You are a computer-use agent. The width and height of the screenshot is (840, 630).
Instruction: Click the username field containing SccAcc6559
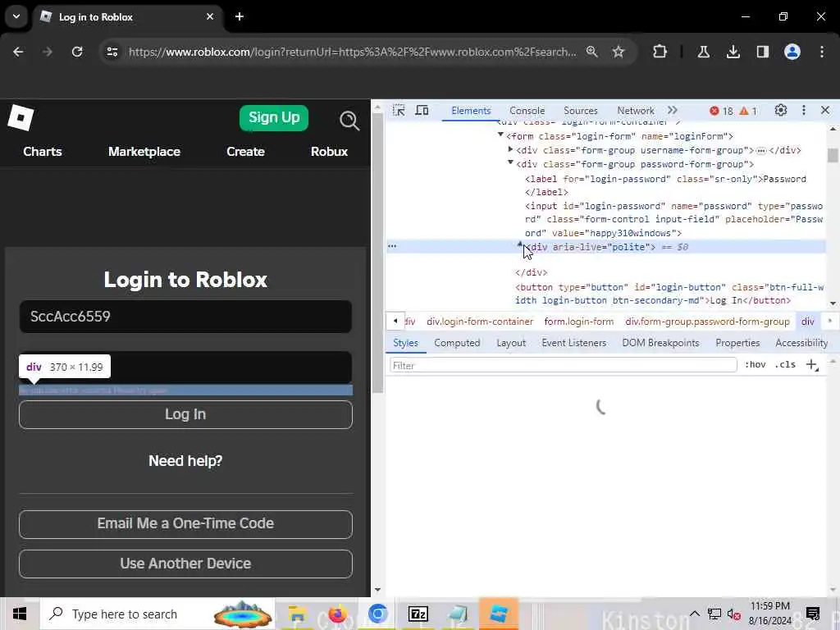[185, 317]
